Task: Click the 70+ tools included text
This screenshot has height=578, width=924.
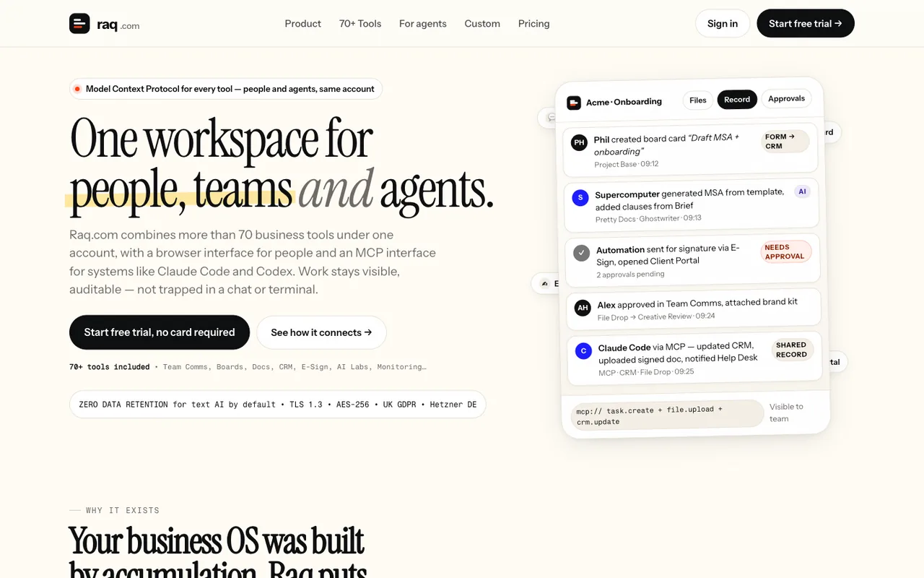Action: (110, 367)
